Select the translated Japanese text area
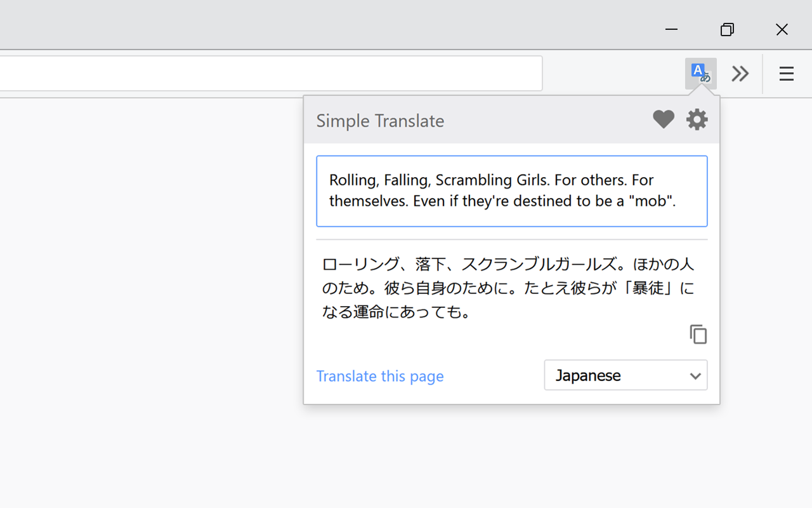The height and width of the screenshot is (508, 812). point(507,288)
